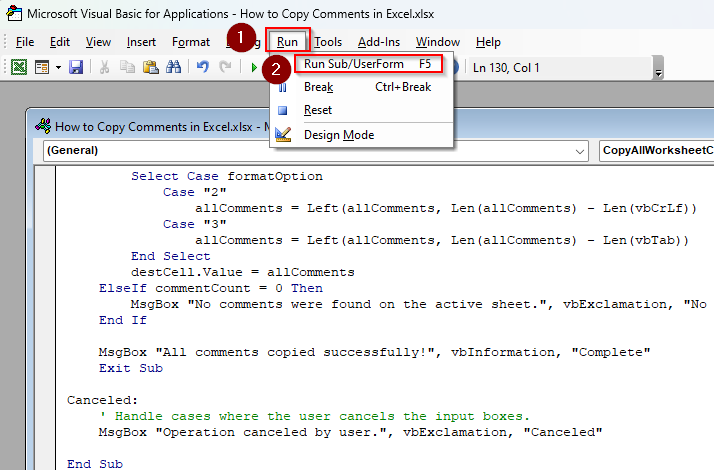Screen dimensions: 714x470
Task: Click the View Microsoft Excel icon
Action: pos(18,67)
